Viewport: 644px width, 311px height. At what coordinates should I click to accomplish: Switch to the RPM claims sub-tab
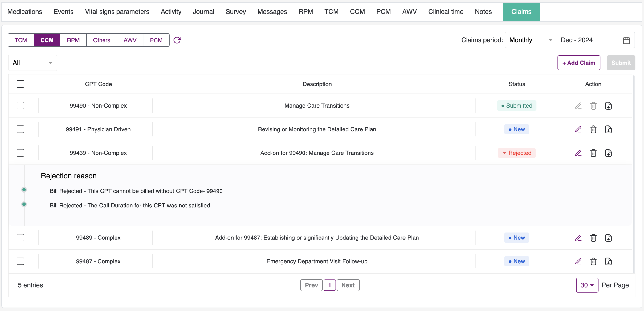tap(73, 40)
